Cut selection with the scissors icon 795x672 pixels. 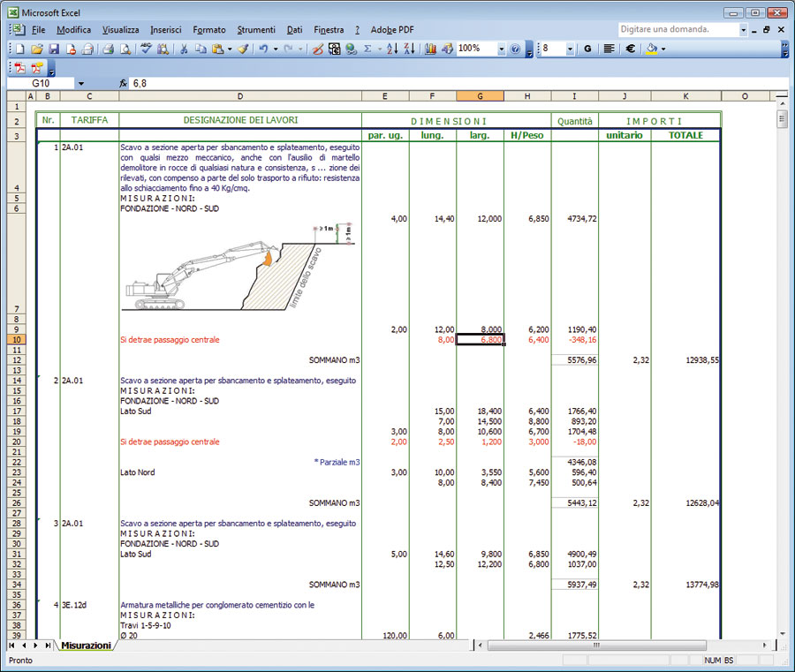point(184,49)
